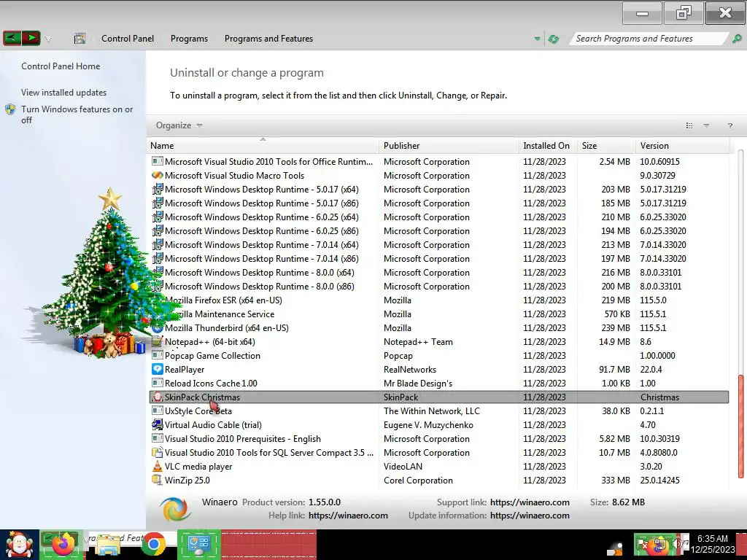Viewport: 747px width, 560px height.
Task: Select Programs and Features breadcrumb
Action: (x=268, y=39)
